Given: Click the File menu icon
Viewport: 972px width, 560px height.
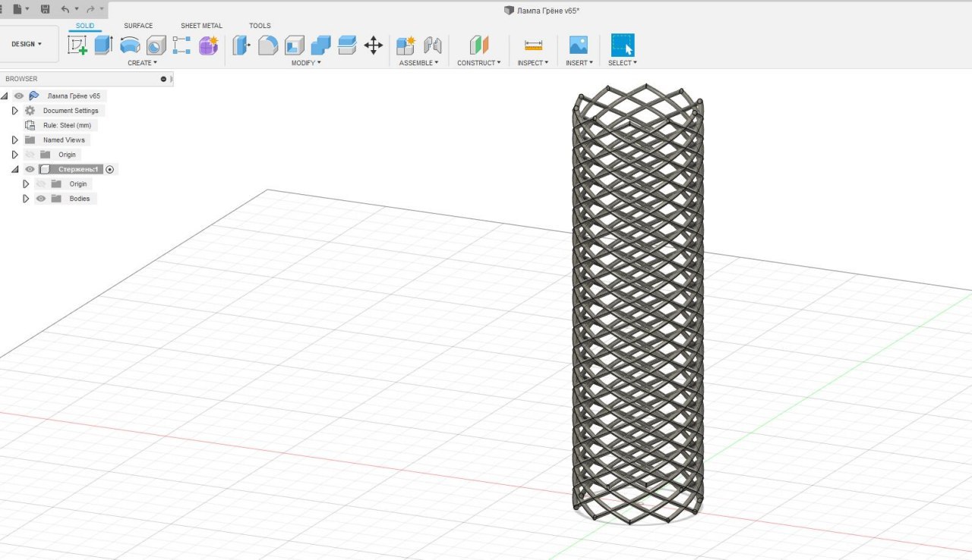Looking at the screenshot, I should click(17, 9).
